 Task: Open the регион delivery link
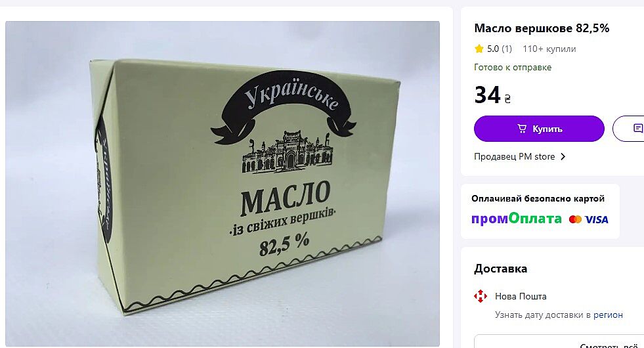click(608, 315)
